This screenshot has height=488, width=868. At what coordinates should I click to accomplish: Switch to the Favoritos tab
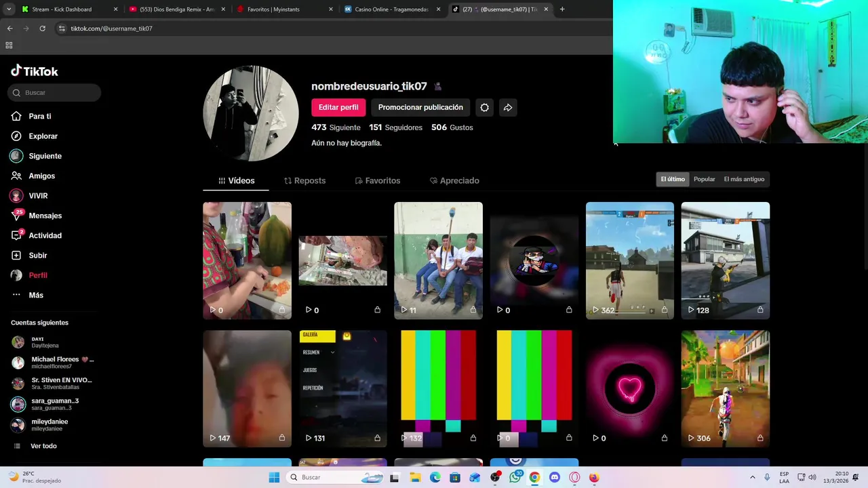coord(378,181)
